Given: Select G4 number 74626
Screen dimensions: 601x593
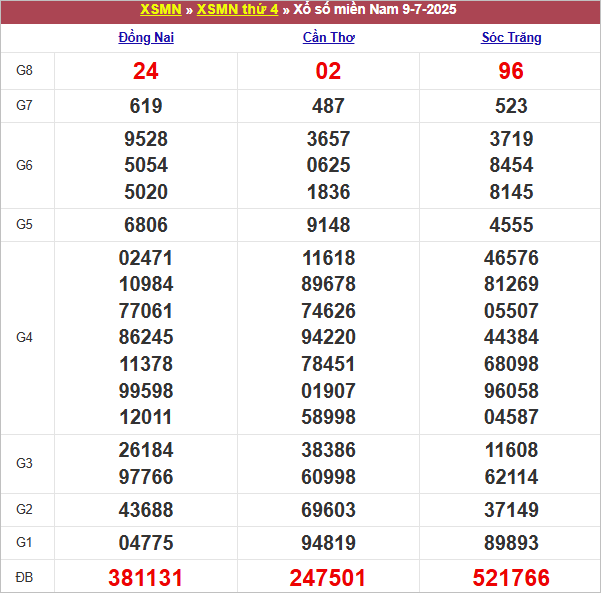Looking at the screenshot, I should (x=328, y=310).
